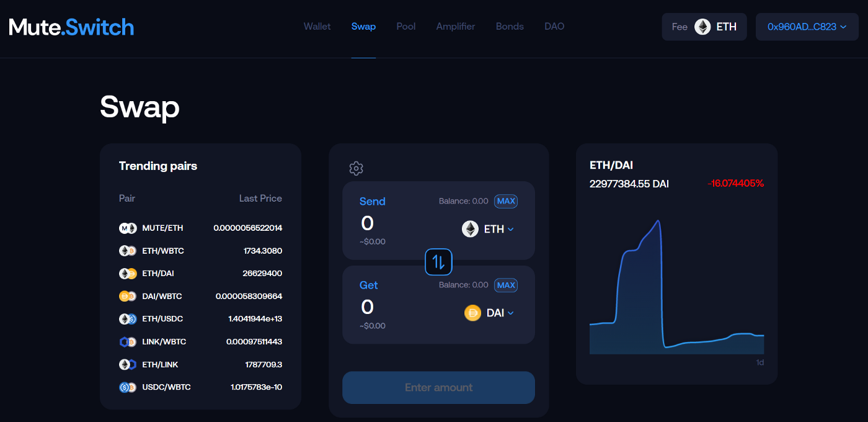This screenshot has height=422, width=868.
Task: Click the 1d chart timeframe label
Action: click(759, 362)
